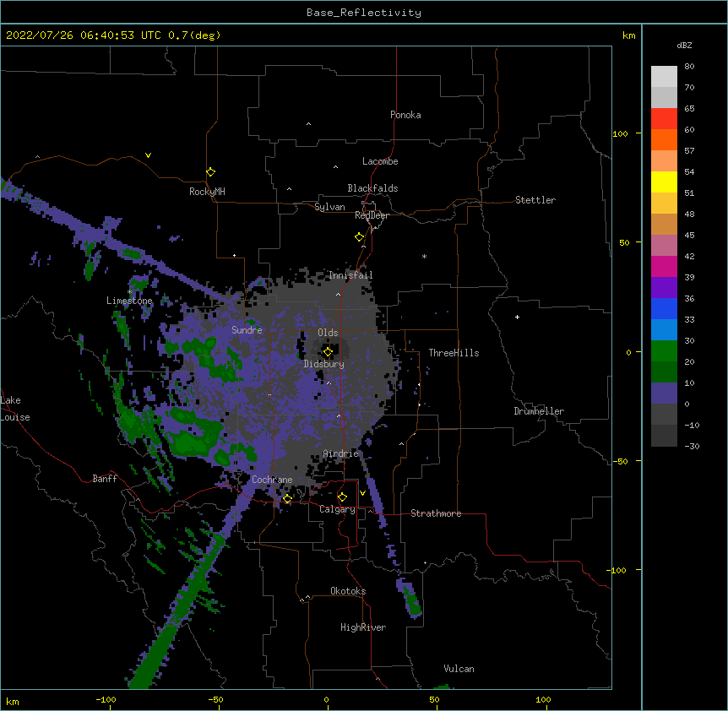This screenshot has width=728, height=711.
Task: Click the 42 dBZ magenta color swatch
Action: [664, 266]
